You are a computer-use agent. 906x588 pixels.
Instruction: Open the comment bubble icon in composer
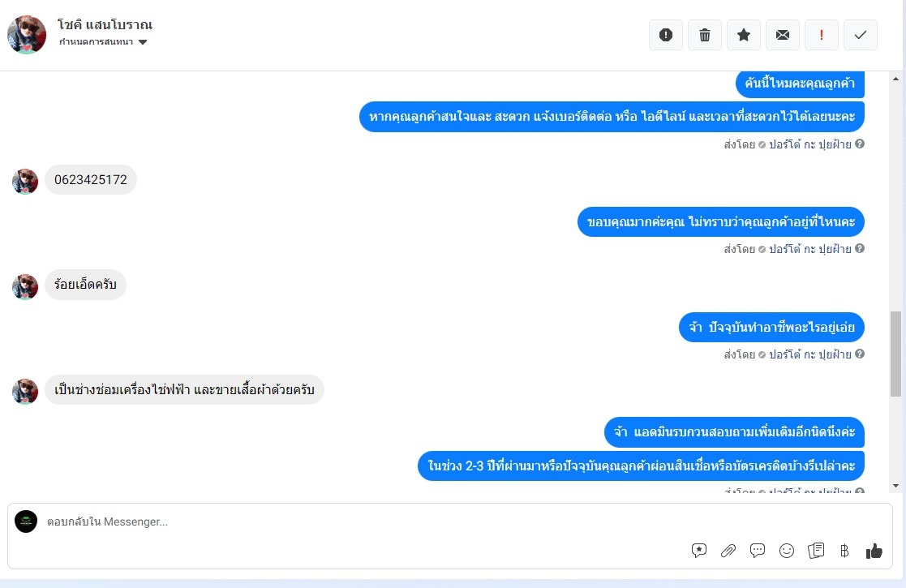pyautogui.click(x=757, y=551)
